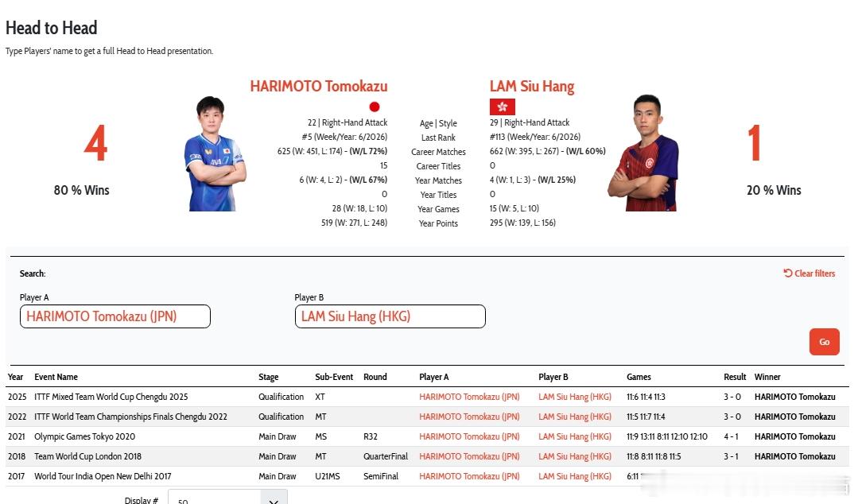
Task: Sort by the Year column header
Action: click(x=15, y=377)
